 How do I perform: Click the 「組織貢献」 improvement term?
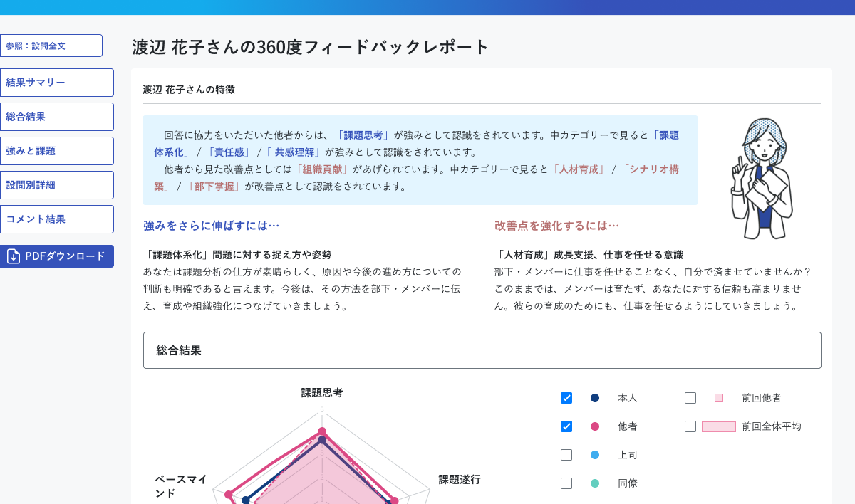pos(323,169)
